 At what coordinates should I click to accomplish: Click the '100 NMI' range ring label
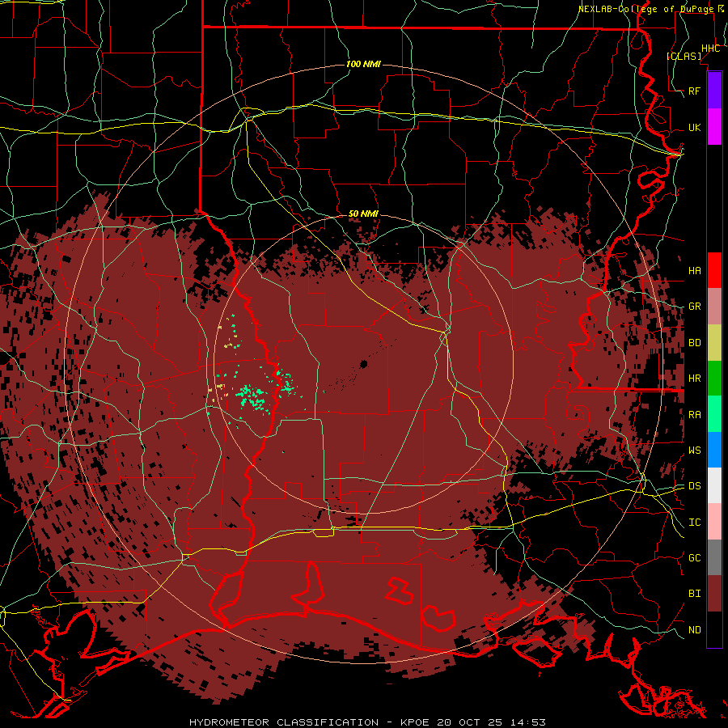(363, 64)
